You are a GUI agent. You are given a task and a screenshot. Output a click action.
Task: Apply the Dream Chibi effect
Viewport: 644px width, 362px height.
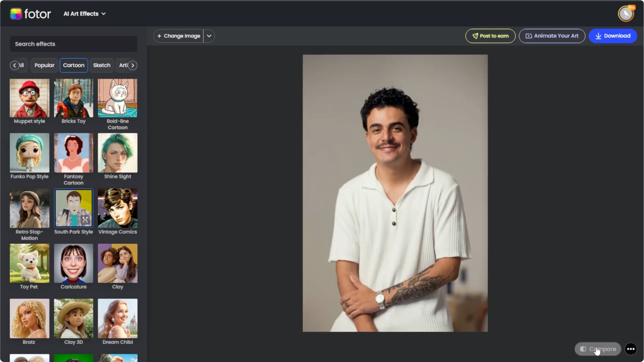tap(117, 318)
